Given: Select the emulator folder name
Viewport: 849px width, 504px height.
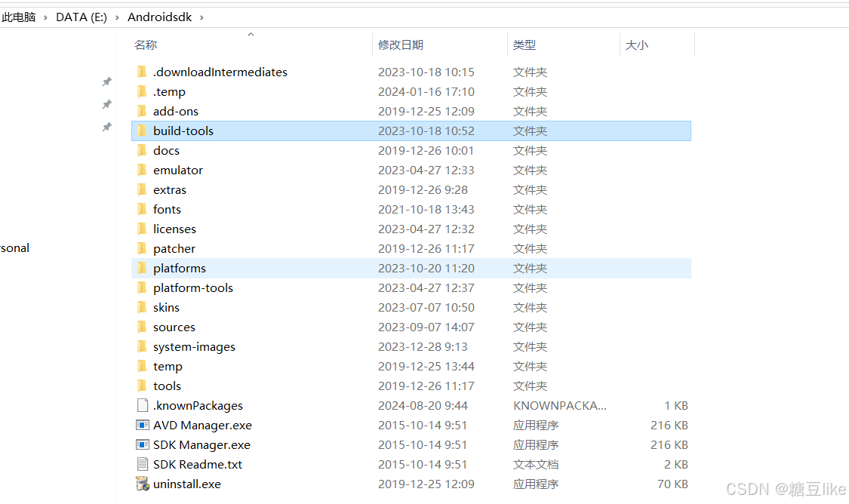Looking at the screenshot, I should 178,170.
